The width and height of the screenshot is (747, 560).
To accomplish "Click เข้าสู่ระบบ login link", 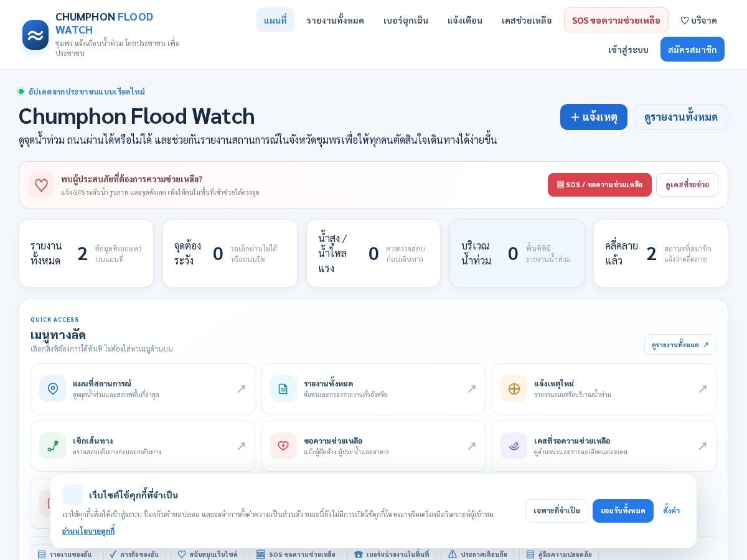I will pos(628,49).
